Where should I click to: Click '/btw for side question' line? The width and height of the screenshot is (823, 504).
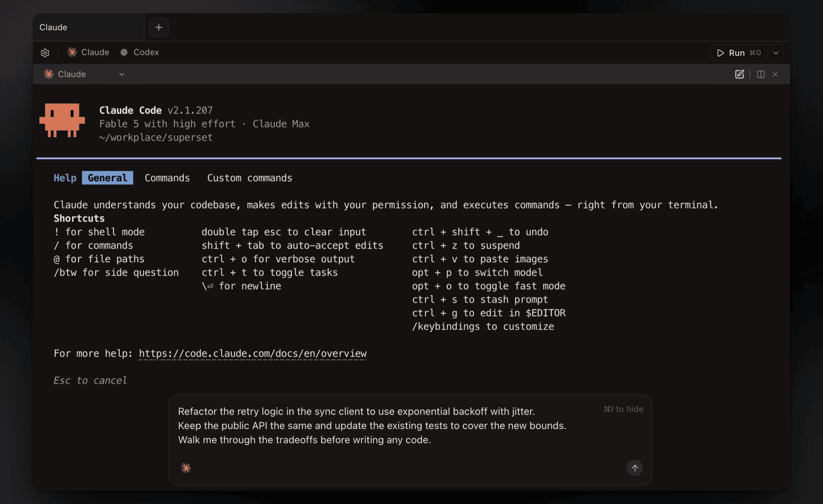pyautogui.click(x=116, y=272)
